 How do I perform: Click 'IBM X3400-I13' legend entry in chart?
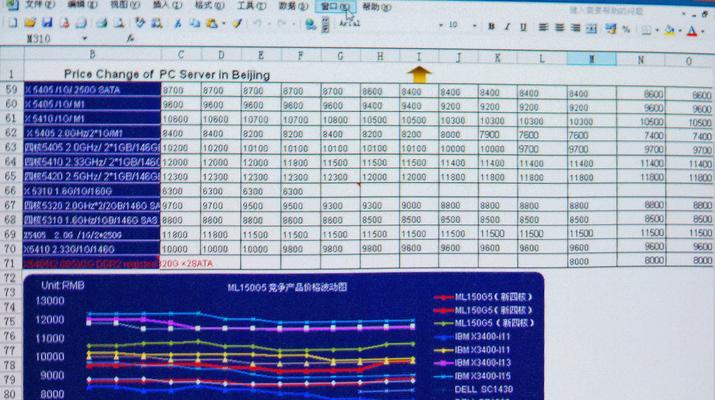click(482, 363)
